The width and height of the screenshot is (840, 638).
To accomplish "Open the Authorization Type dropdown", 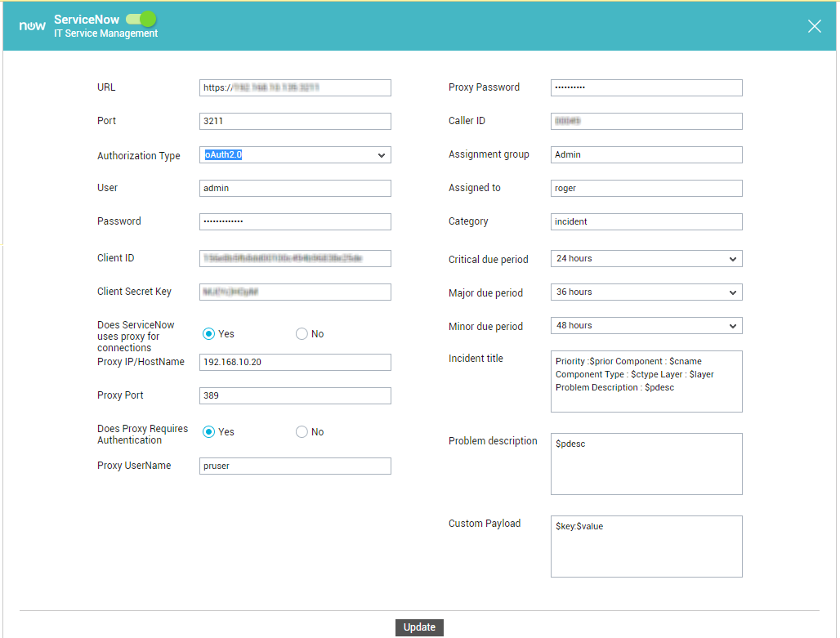I will (295, 155).
